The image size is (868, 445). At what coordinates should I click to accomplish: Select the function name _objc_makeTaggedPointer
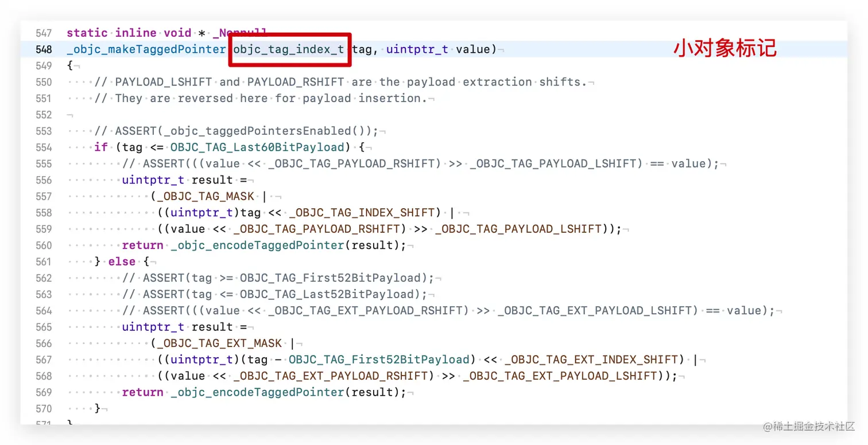coord(145,49)
